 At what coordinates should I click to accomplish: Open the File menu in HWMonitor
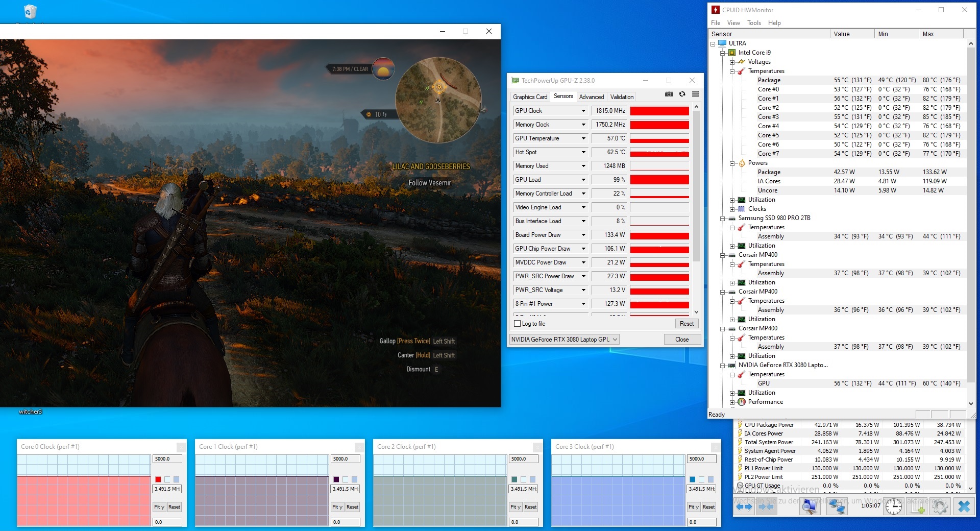click(x=716, y=23)
